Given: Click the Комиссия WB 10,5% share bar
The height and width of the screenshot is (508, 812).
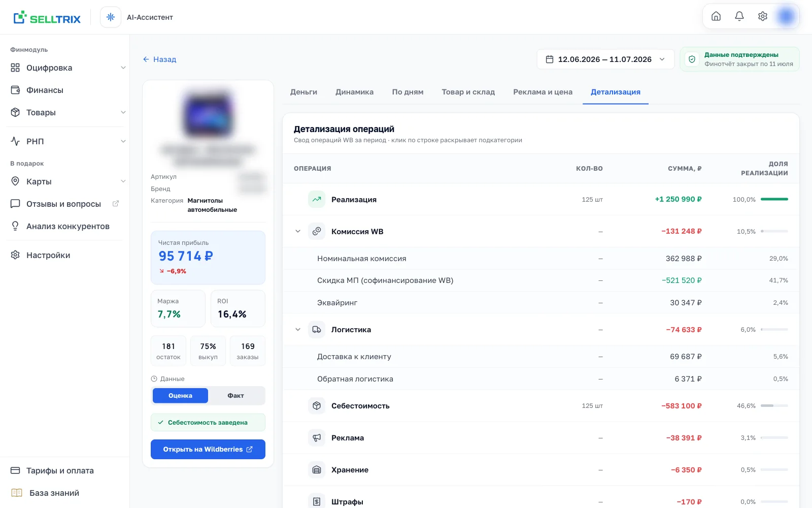Looking at the screenshot, I should point(774,231).
